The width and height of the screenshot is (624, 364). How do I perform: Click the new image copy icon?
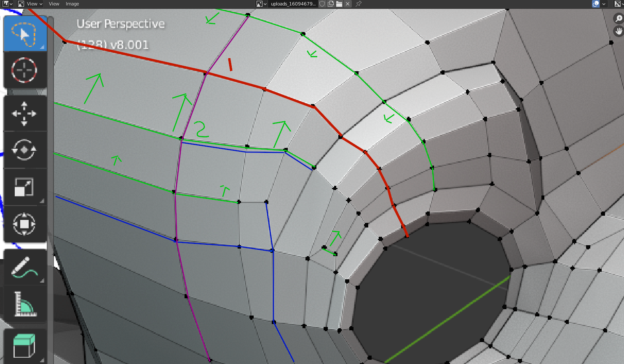coord(331,4)
